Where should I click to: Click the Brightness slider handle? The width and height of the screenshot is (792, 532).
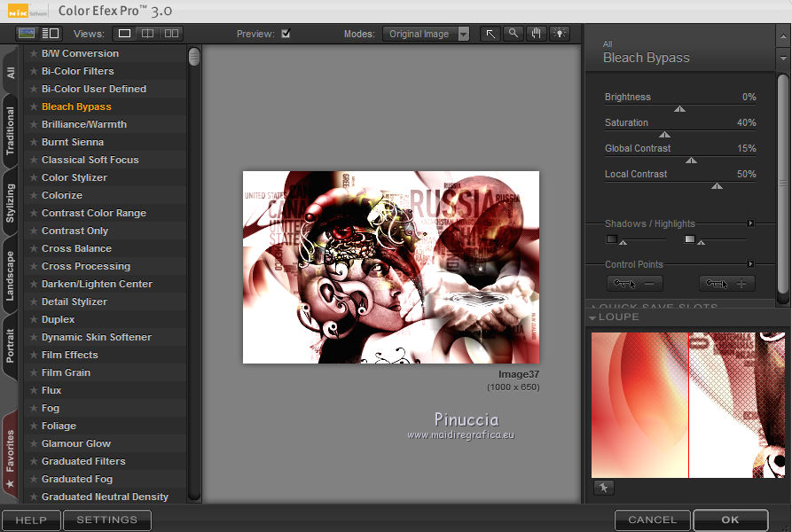click(680, 109)
